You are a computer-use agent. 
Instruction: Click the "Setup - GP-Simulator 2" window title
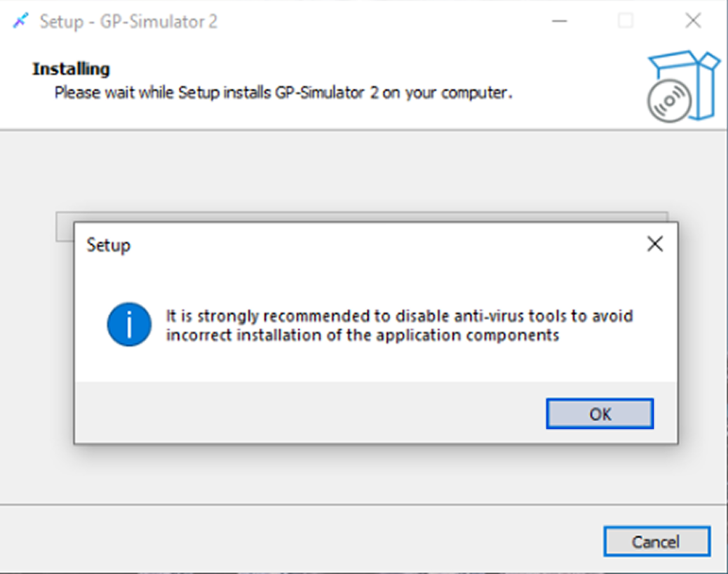coord(128,21)
